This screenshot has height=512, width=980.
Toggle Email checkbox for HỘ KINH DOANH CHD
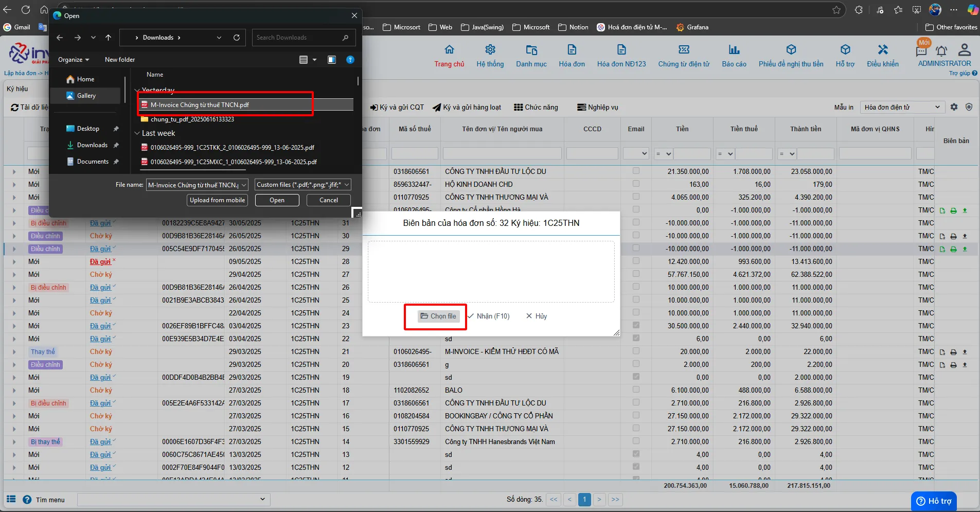[x=636, y=184]
